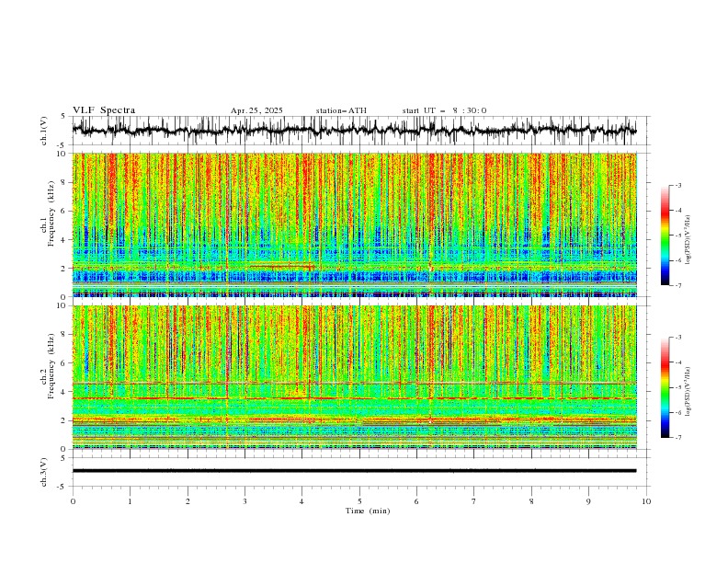Click the "ch.3(V)" waveform axis label
This screenshot has height=563, width=728.
pos(44,472)
